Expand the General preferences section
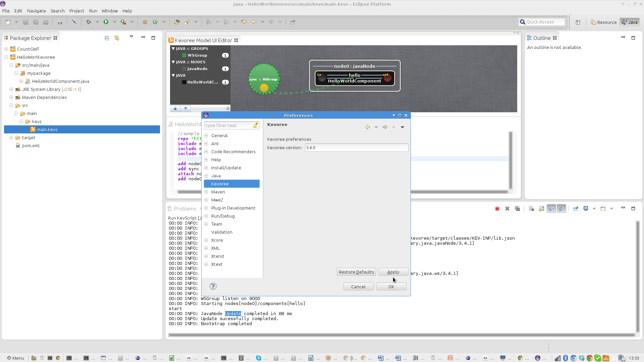Image resolution: width=644 pixels, height=362 pixels. pyautogui.click(x=206, y=135)
